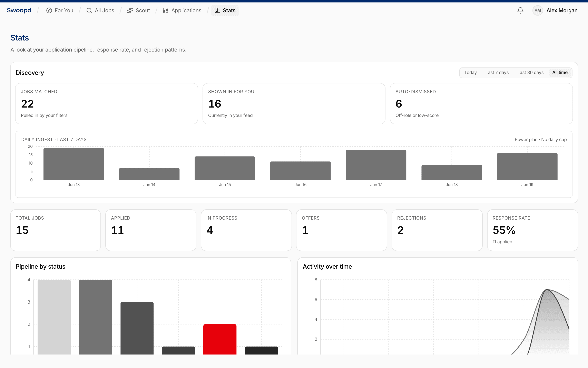Image resolution: width=588 pixels, height=368 pixels.
Task: Click the AM user avatar
Action: click(x=537, y=10)
